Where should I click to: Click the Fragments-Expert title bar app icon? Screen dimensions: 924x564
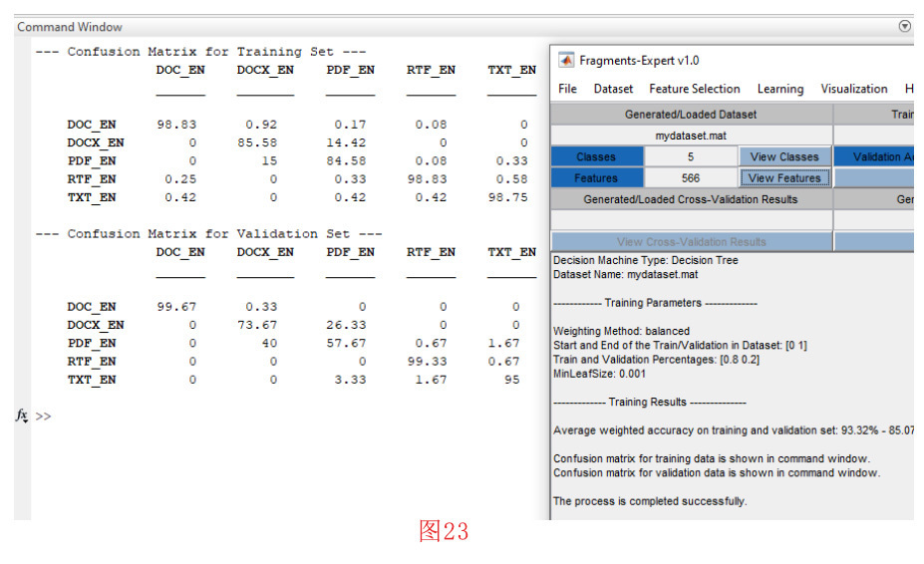click(x=566, y=61)
